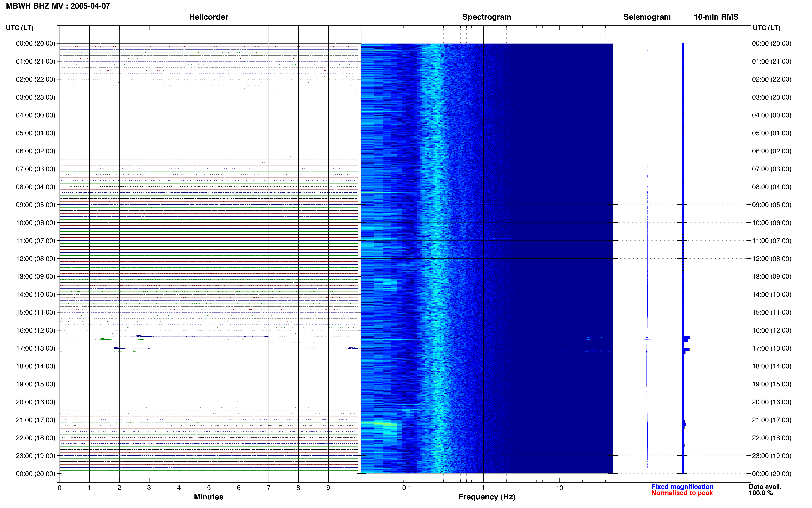Click the 7 tick label on the Minutes axis
Viewport: 812px width, 508px height.
tap(269, 487)
